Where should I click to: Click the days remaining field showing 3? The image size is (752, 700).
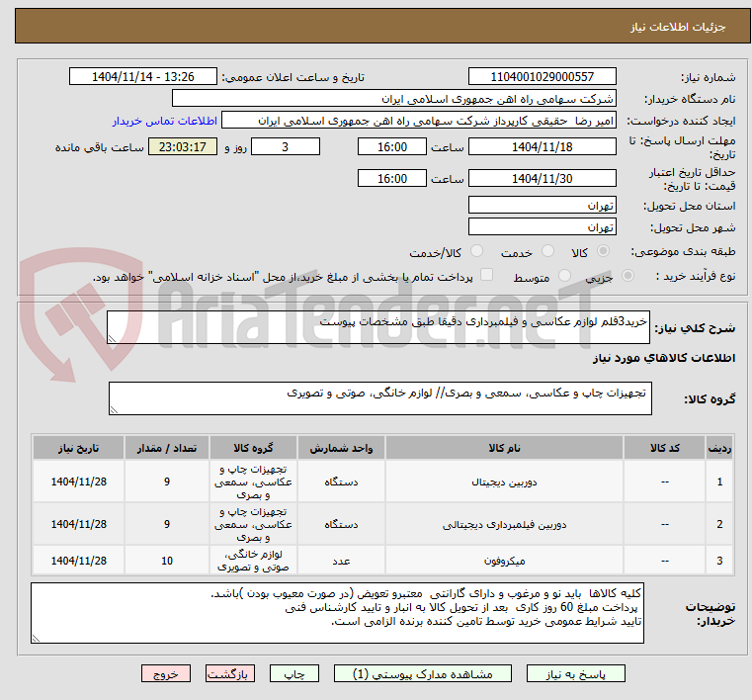click(286, 146)
